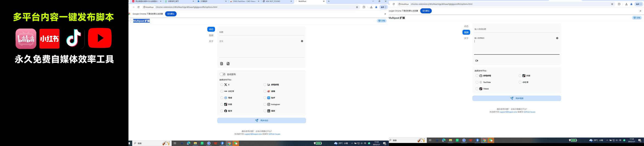
Task: Check the 雪球 platform checkbox
Action: click(x=222, y=98)
